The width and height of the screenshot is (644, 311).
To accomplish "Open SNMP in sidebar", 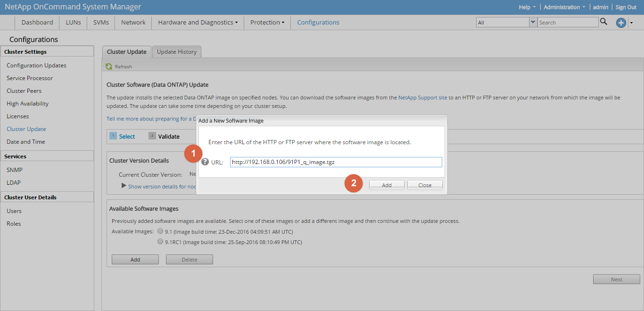I will [15, 170].
